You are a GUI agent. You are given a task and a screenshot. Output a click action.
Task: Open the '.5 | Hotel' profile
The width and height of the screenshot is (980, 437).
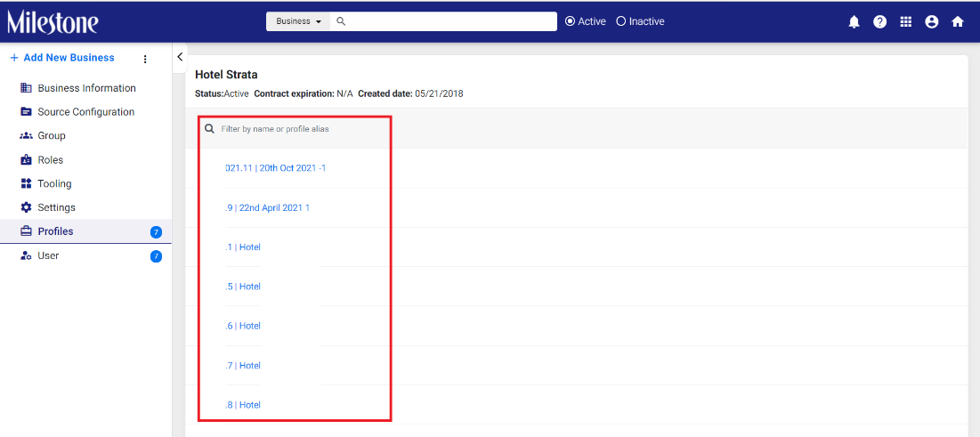(x=243, y=287)
